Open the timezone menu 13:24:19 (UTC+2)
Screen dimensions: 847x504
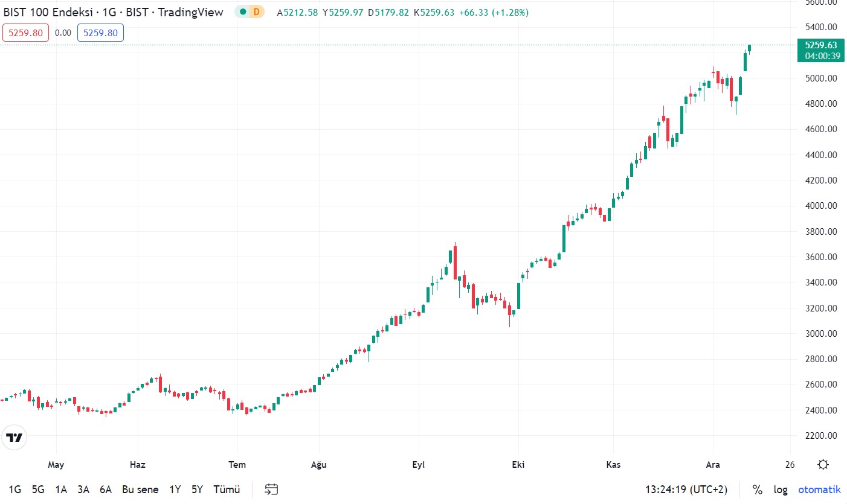[x=686, y=490]
